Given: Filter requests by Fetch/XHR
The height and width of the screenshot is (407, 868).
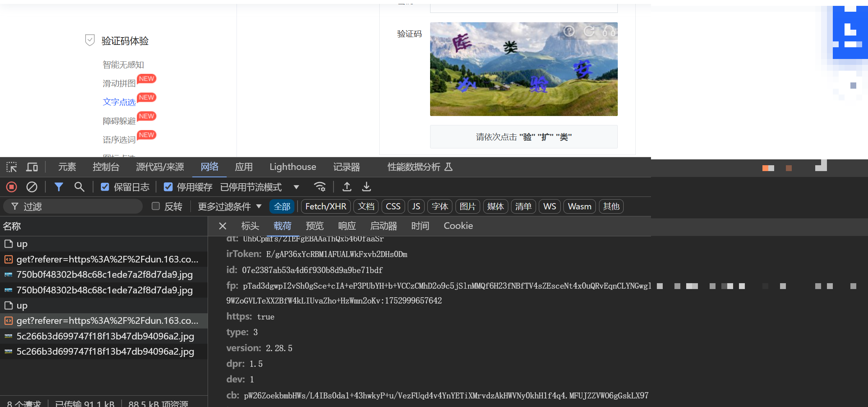Looking at the screenshot, I should click(x=325, y=206).
